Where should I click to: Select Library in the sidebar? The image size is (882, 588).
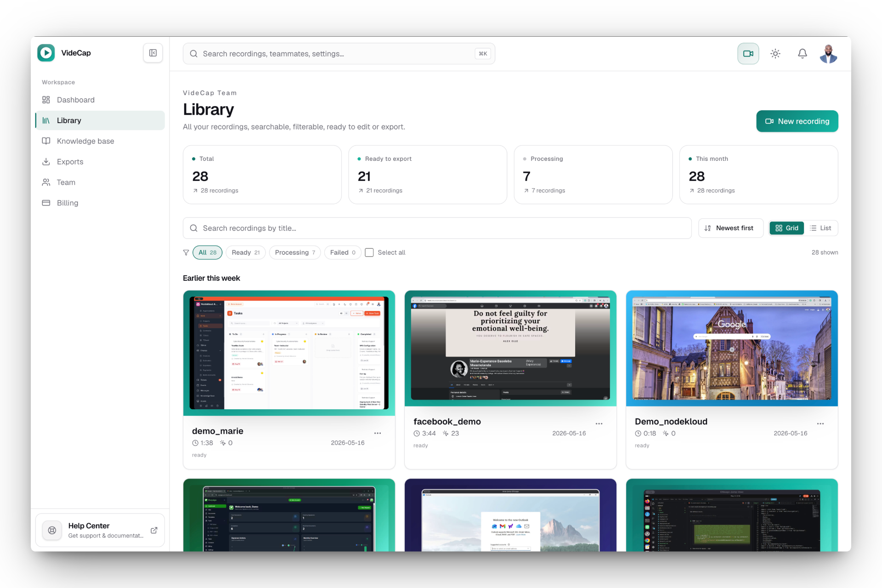100,120
